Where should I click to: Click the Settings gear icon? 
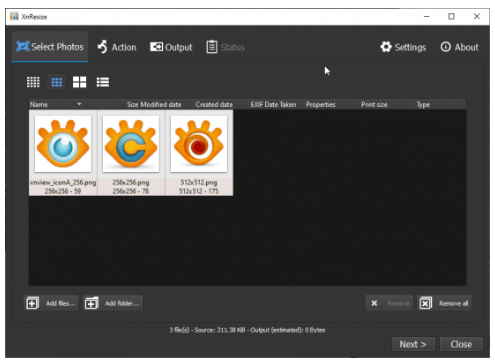[386, 47]
